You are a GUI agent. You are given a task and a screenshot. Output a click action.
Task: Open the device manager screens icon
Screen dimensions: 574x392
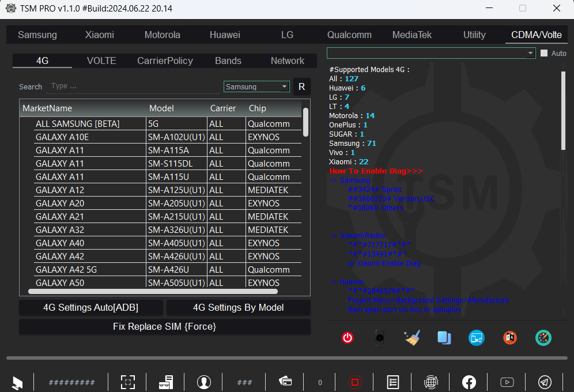[x=476, y=337]
